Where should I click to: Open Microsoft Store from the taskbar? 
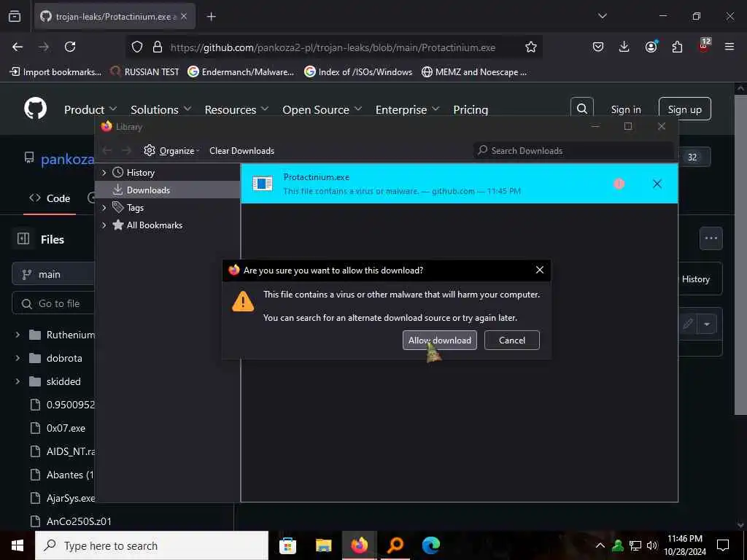coord(287,545)
